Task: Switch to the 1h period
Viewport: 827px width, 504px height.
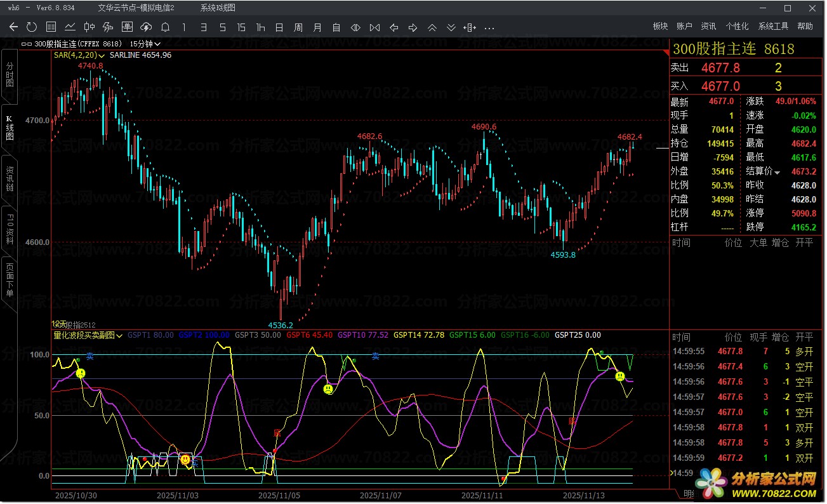Action: pos(260,27)
